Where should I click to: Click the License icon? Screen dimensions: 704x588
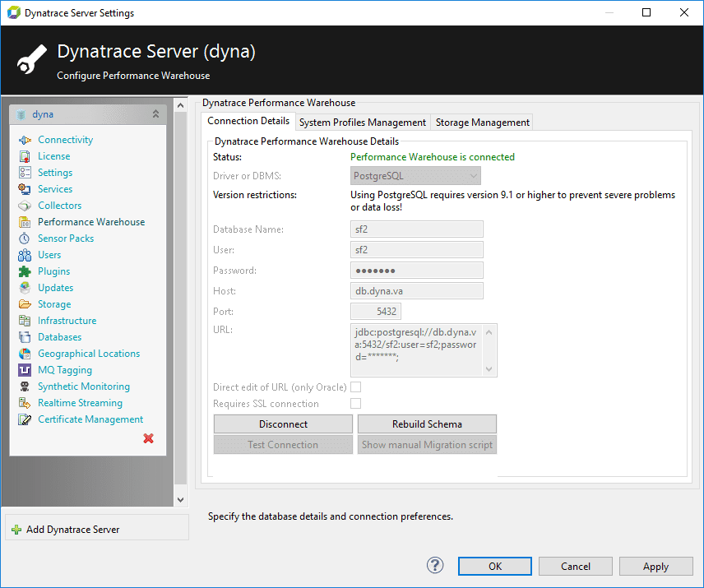point(25,156)
